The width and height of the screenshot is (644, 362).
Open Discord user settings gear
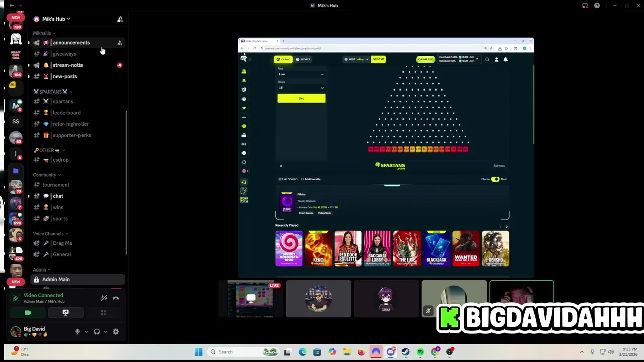pyautogui.click(x=116, y=332)
